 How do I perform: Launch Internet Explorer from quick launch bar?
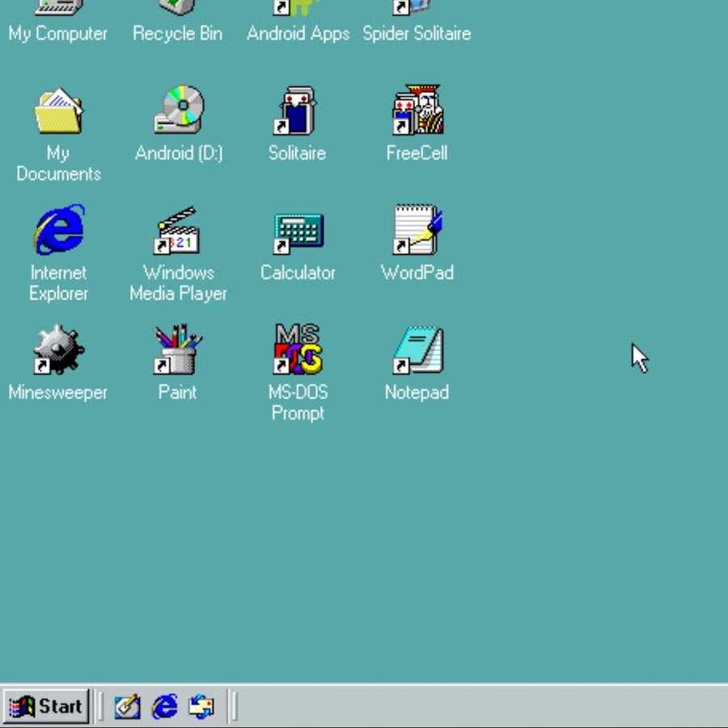click(x=164, y=707)
